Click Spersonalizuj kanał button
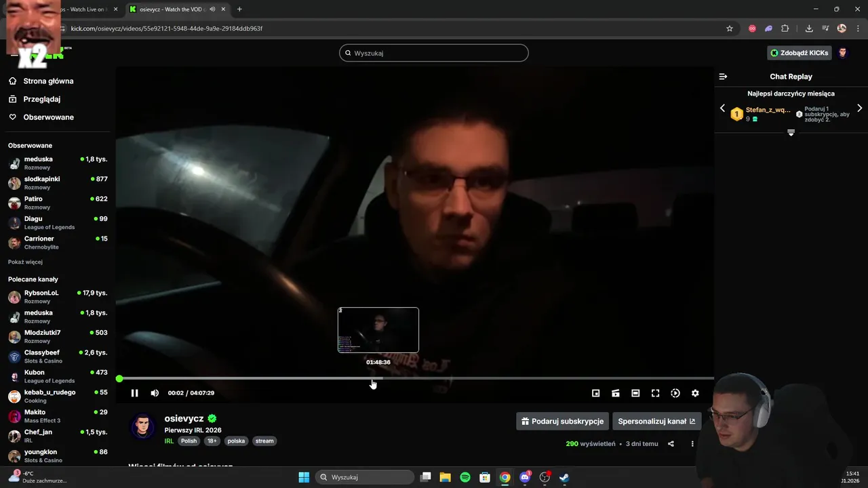The height and width of the screenshot is (488, 868). [656, 421]
